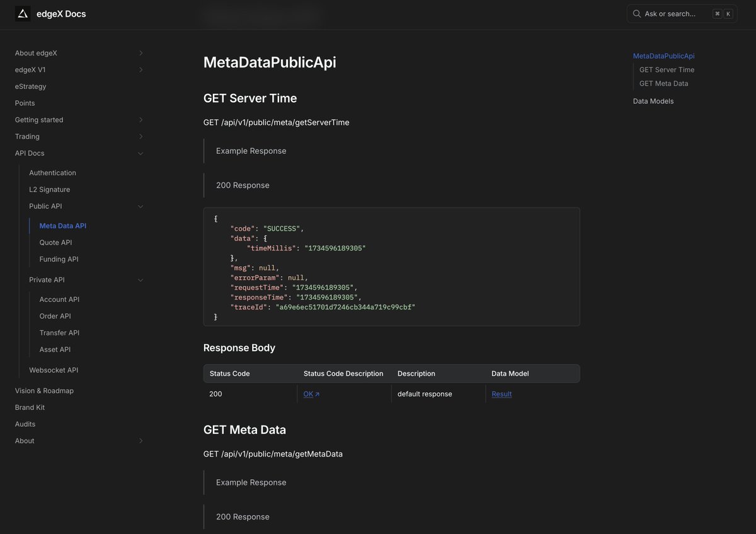Image resolution: width=756 pixels, height=534 pixels.
Task: Open the Websocket API page
Action: click(x=54, y=370)
